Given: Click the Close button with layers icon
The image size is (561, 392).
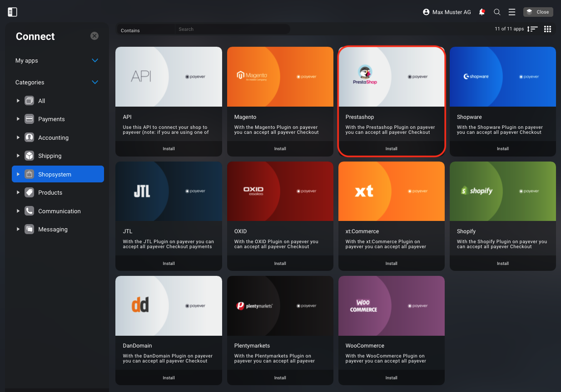Looking at the screenshot, I should click(538, 12).
